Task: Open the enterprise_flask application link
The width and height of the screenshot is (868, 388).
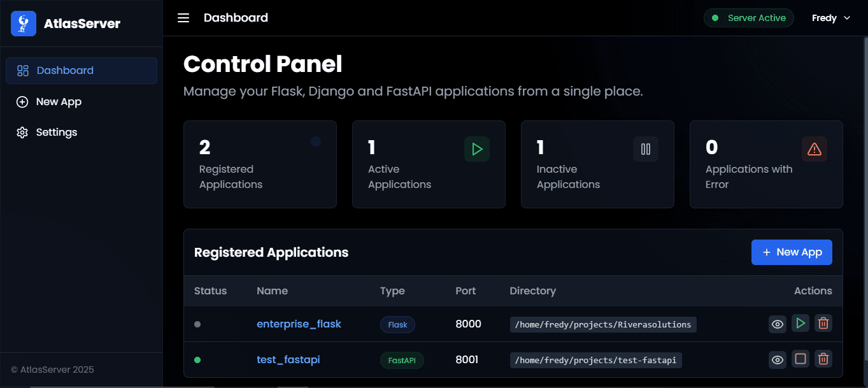Action: pos(299,324)
